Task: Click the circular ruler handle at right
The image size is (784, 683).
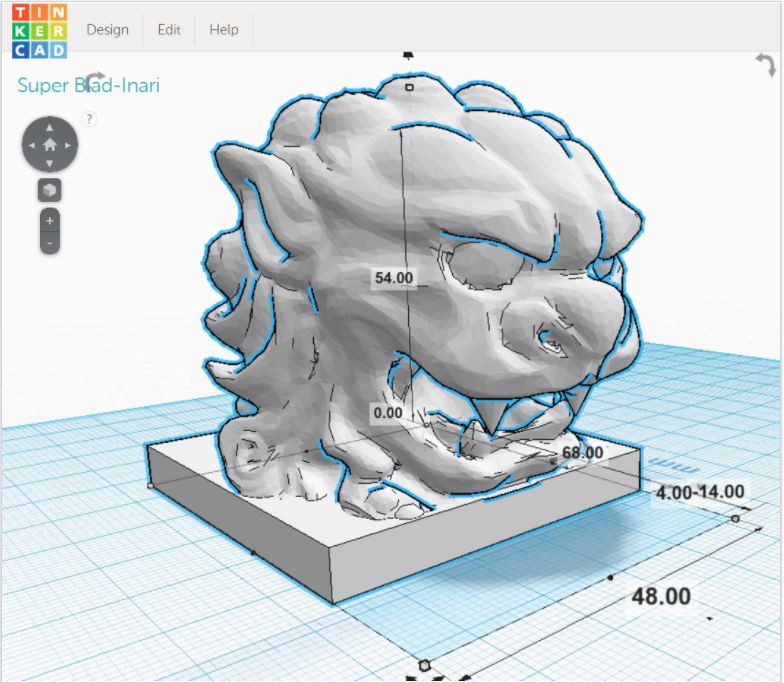Action: point(735,519)
